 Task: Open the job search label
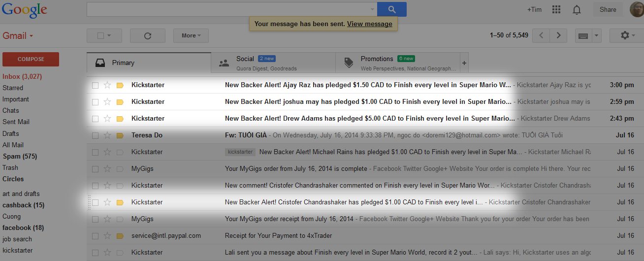pos(17,239)
